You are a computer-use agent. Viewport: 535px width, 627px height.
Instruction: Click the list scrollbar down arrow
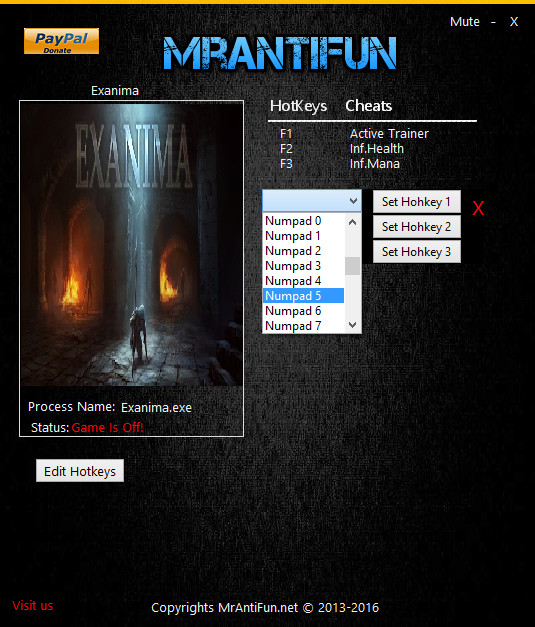[x=352, y=325]
